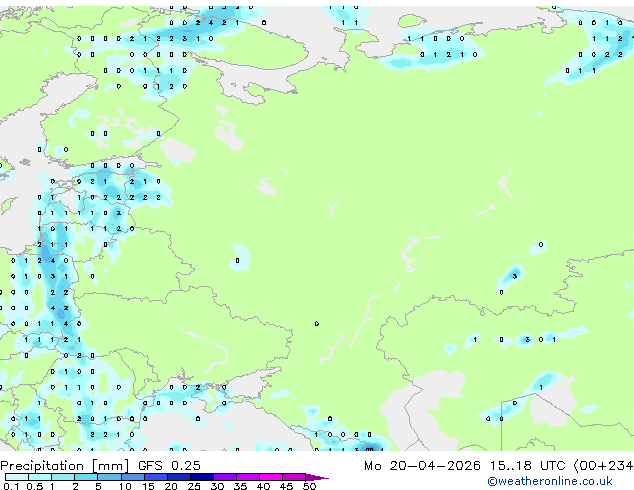Click the '10' legend scale label
This screenshot has height=490, width=634.
click(x=125, y=486)
